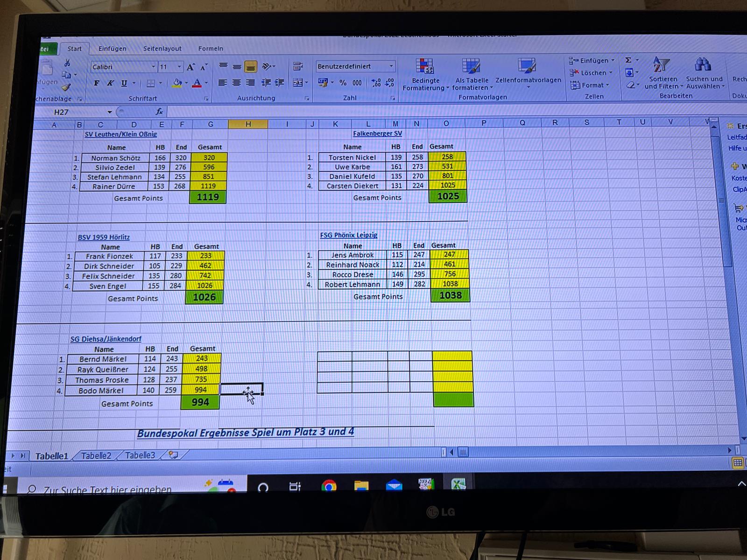Decrease decimal places
The width and height of the screenshot is (747, 560).
click(390, 83)
